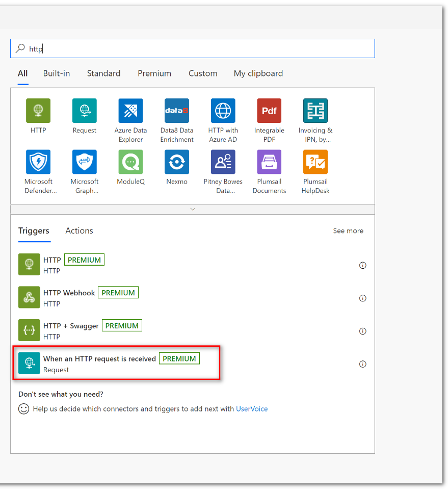The height and width of the screenshot is (489, 448).
Task: Switch to the All tab
Action: coord(23,73)
